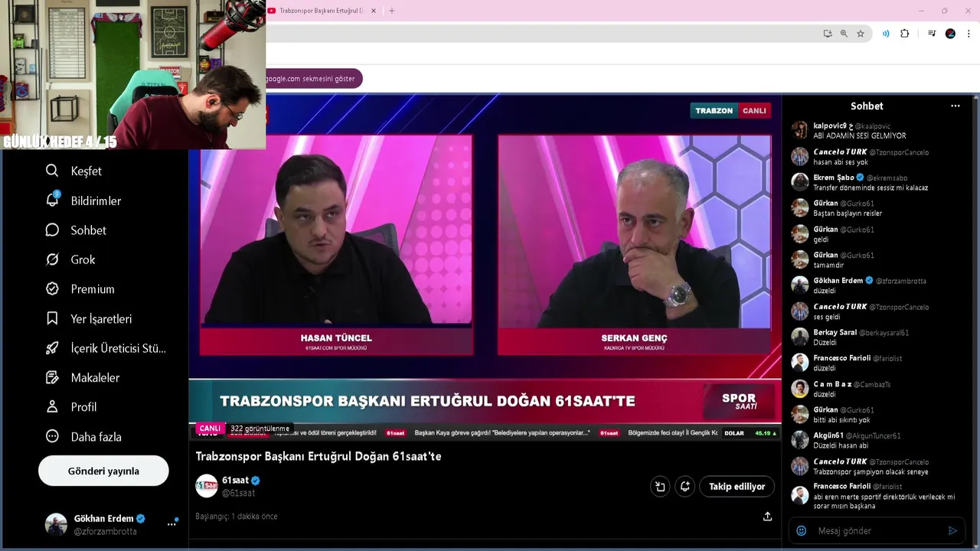The height and width of the screenshot is (551, 980).
Task: Select Premium text label in sidebar
Action: click(x=93, y=289)
